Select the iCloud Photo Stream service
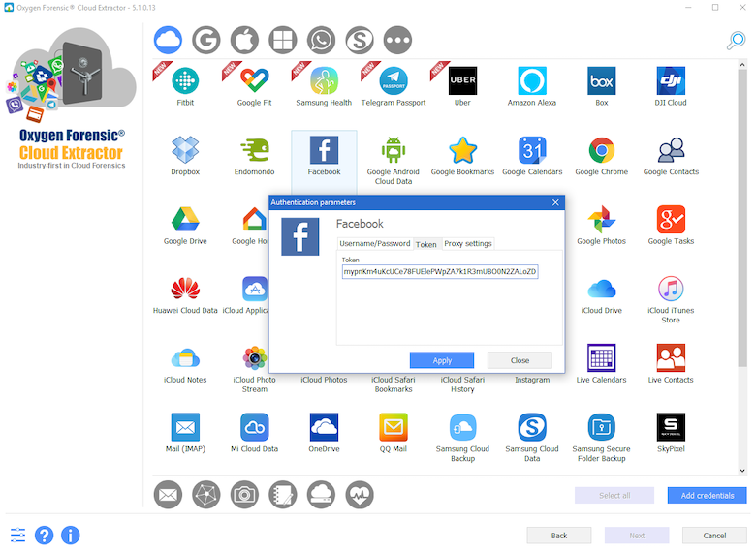The image size is (756, 552). point(255,358)
